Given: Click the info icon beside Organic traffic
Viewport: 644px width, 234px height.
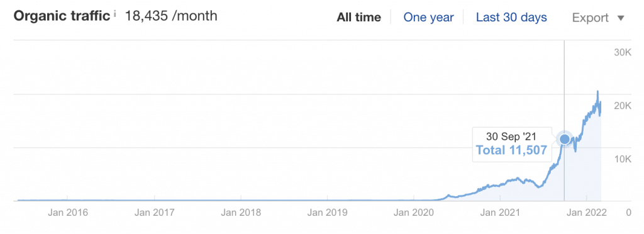Looking at the screenshot, I should (115, 14).
